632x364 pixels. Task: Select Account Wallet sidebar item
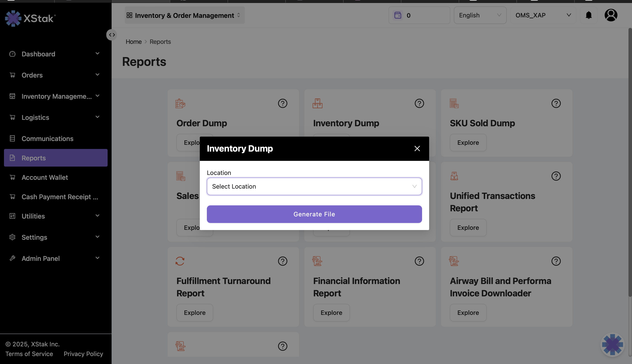[x=45, y=178]
